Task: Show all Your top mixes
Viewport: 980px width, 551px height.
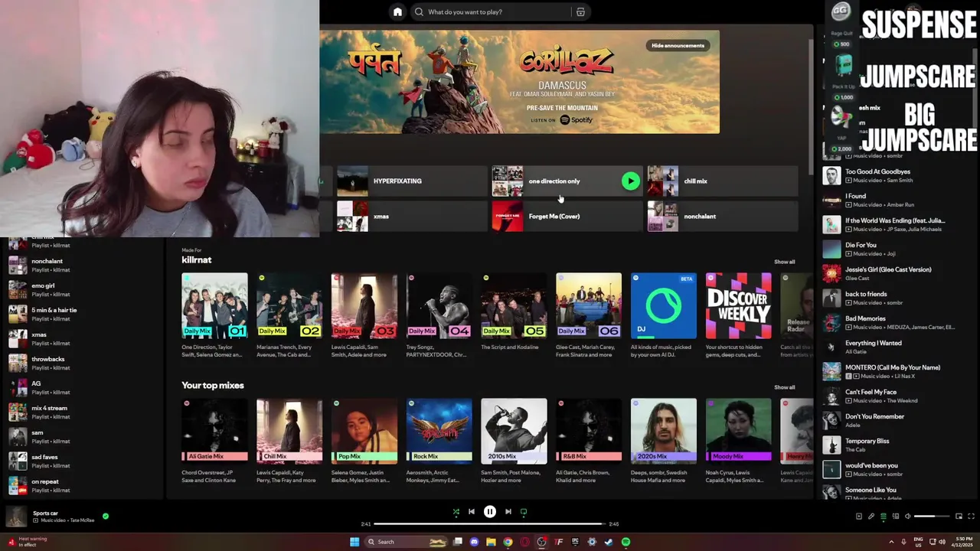Action: (784, 387)
